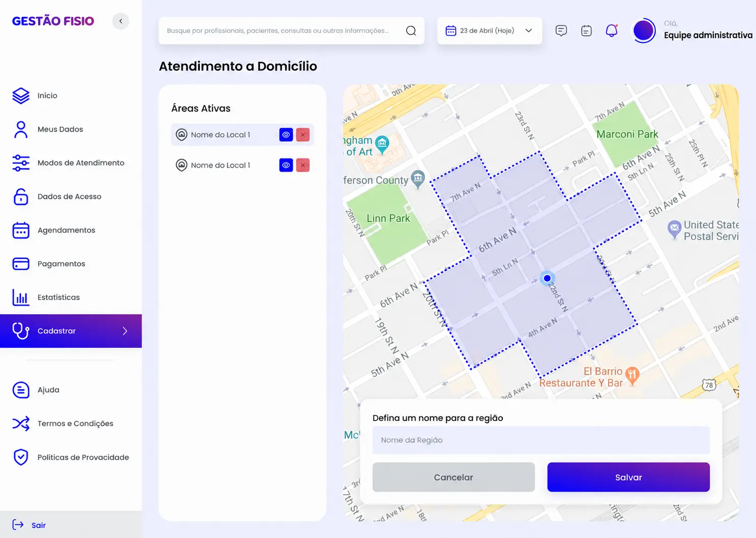The image size is (756, 538).
Task: Open the 23 de Abril (Hoje) date dropdown
Action: (490, 31)
